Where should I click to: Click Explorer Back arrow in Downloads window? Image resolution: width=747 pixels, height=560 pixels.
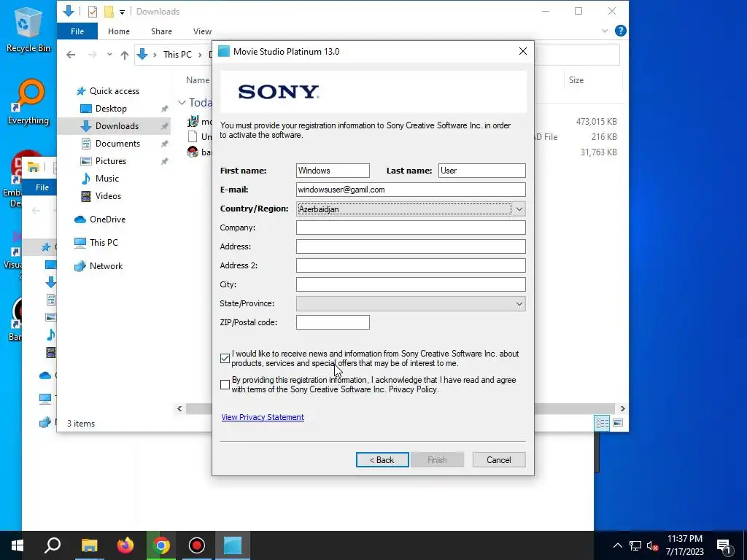click(x=71, y=55)
